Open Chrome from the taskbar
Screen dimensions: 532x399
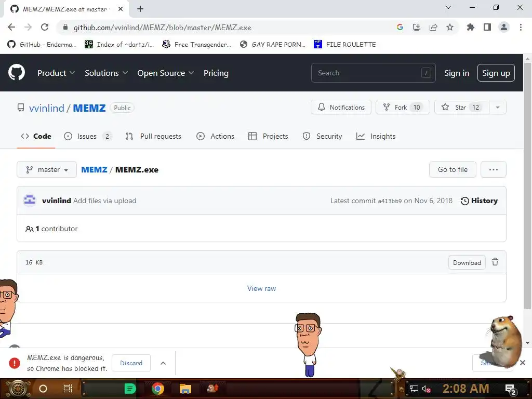click(158, 389)
